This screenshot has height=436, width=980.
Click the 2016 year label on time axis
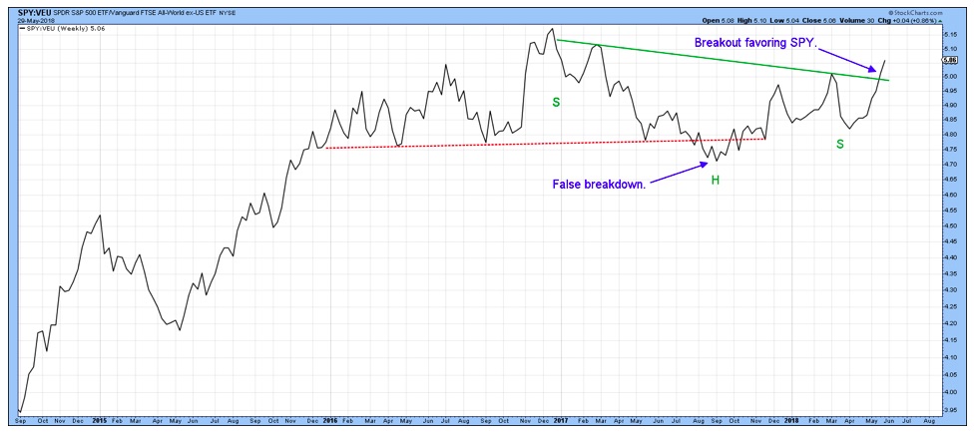(x=330, y=422)
